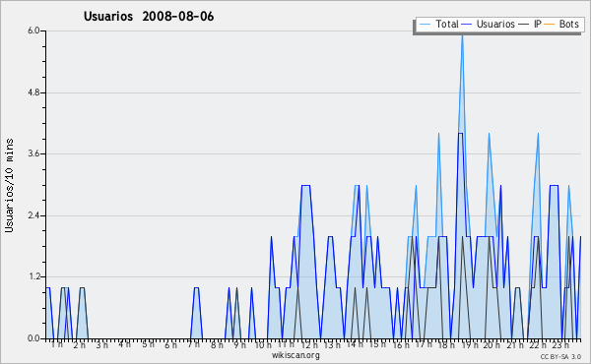591x364 pixels.
Task: Click the y-axis value 3.6
Action: (33, 153)
